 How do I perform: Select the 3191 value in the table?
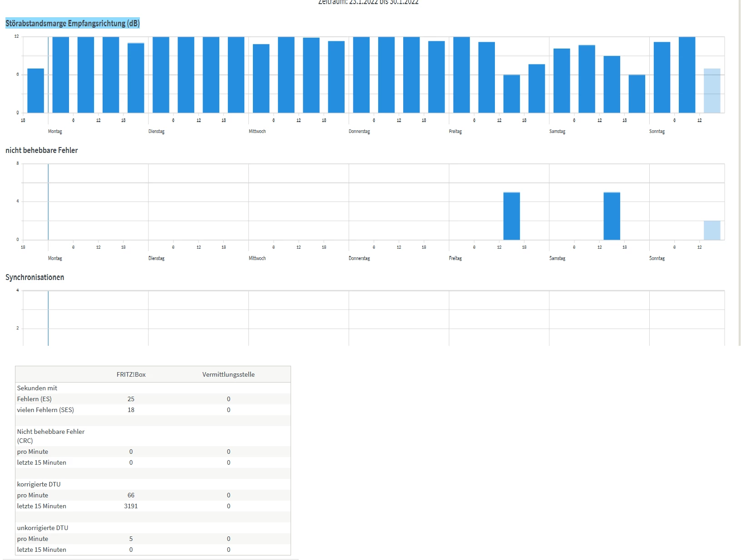[131, 506]
